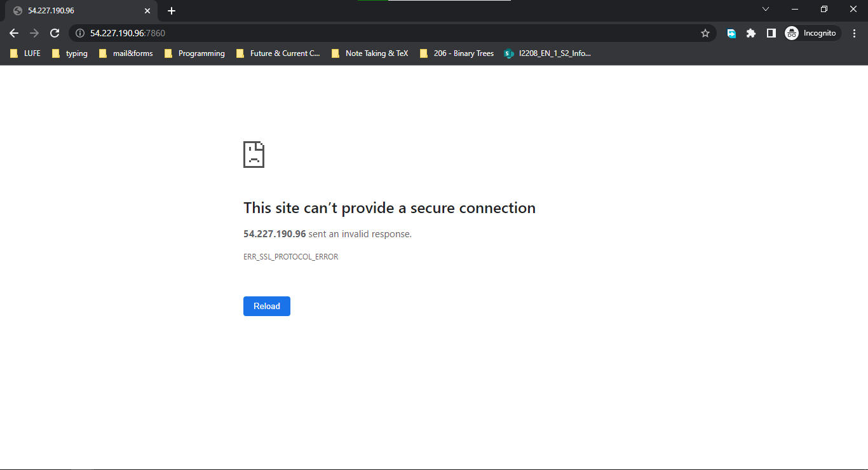
Task: Click the reload icon next to address bar
Action: click(55, 32)
